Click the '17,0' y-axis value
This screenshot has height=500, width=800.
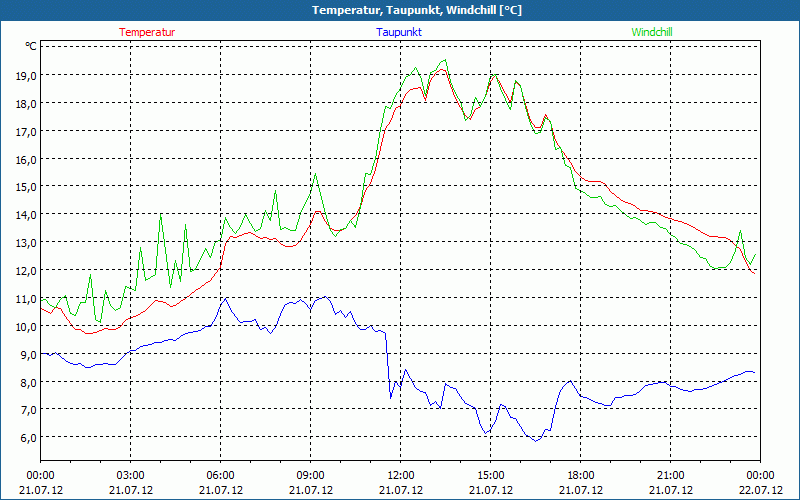26,131
